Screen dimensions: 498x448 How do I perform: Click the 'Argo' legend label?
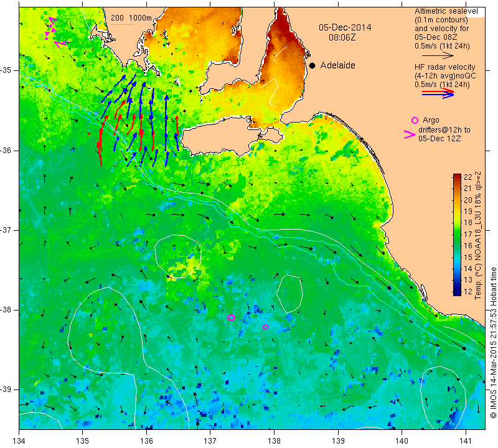[431, 120]
